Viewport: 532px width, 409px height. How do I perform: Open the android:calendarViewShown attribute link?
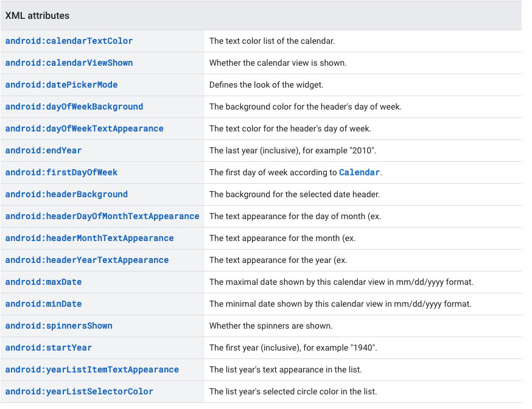[69, 63]
